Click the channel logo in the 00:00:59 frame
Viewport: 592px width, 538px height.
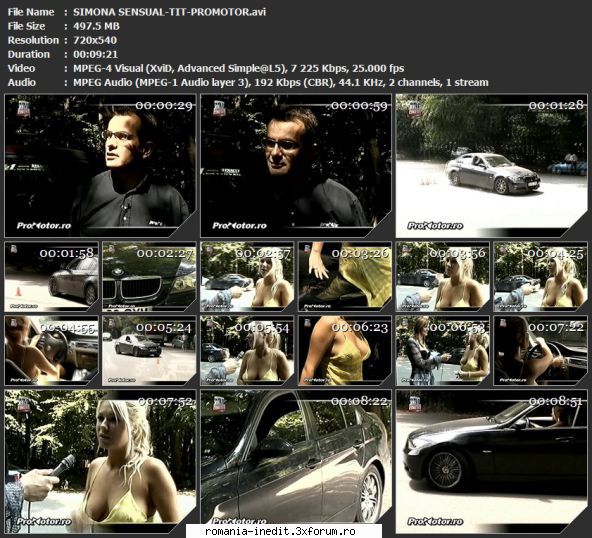coord(219,108)
